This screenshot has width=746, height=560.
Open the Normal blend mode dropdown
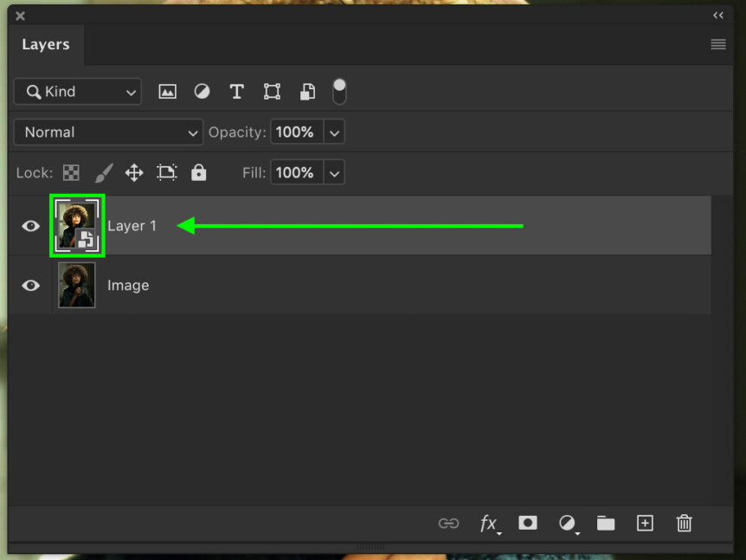coord(107,132)
